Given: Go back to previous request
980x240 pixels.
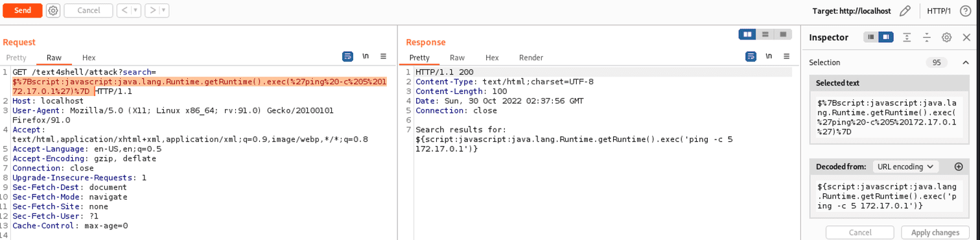Looking at the screenshot, I should [124, 10].
